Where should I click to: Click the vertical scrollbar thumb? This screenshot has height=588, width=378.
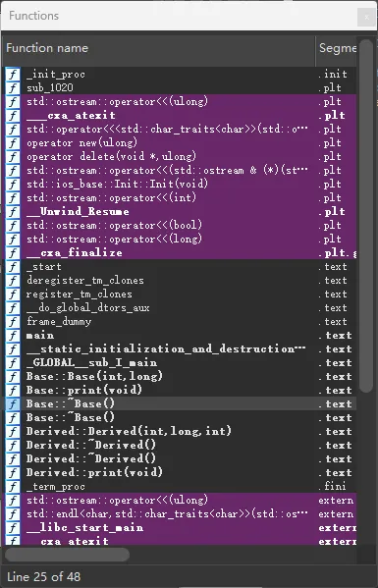[365, 216]
